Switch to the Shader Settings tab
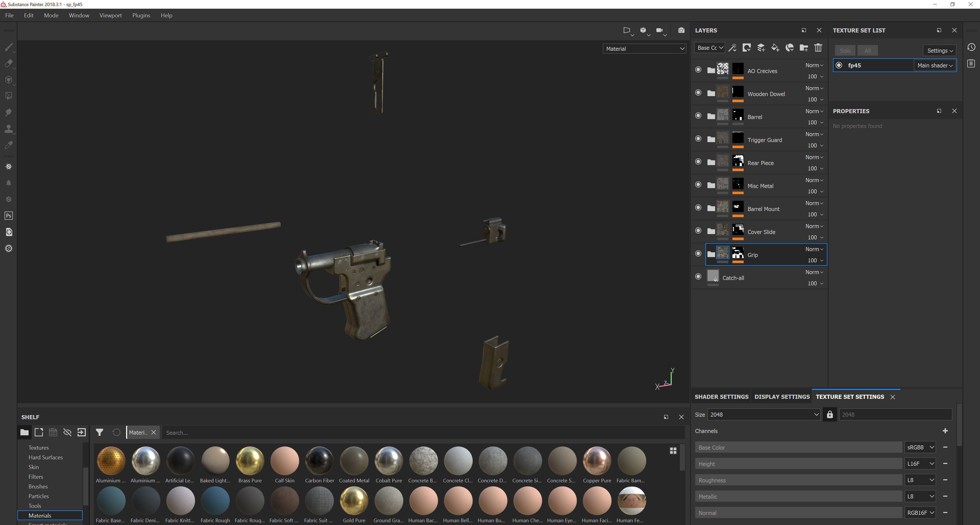 pyautogui.click(x=721, y=397)
